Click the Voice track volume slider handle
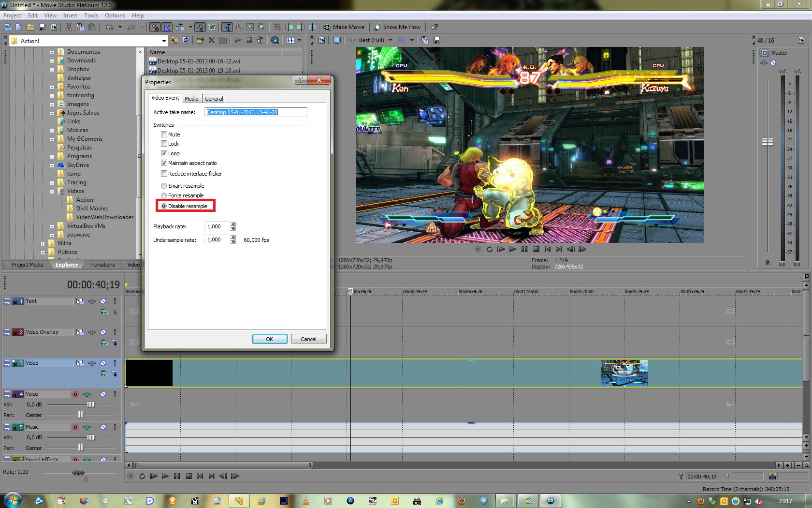812x508 pixels. click(x=90, y=404)
